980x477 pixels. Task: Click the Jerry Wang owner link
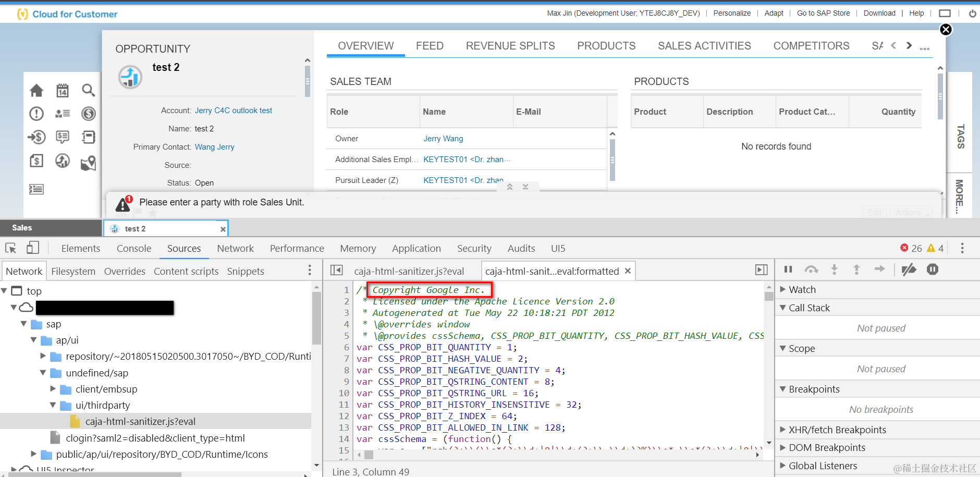point(443,139)
